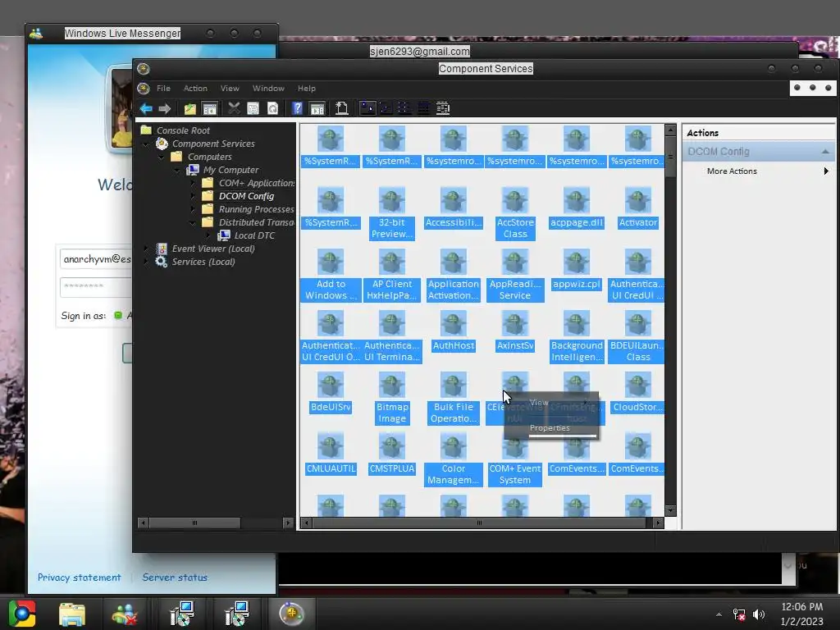The image size is (840, 630).
Task: Select the appwiz.cpl component icon
Action: (x=577, y=269)
